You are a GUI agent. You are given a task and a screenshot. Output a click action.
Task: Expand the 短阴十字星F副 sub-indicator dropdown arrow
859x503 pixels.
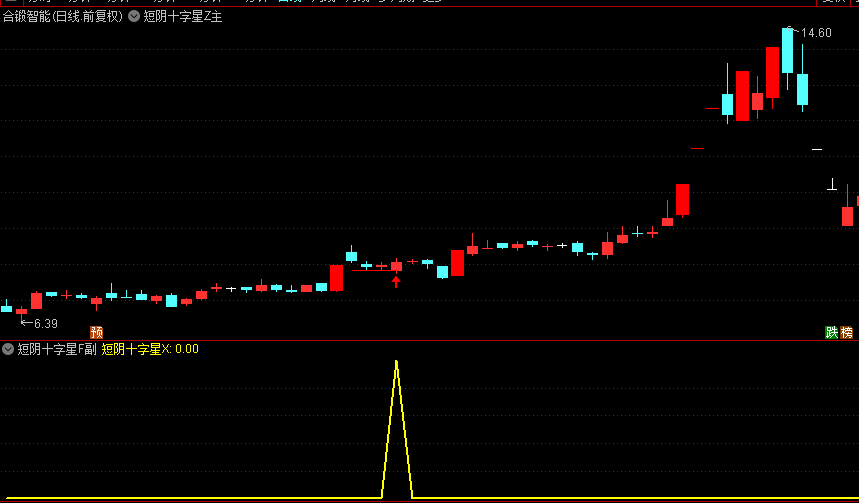tap(8, 349)
